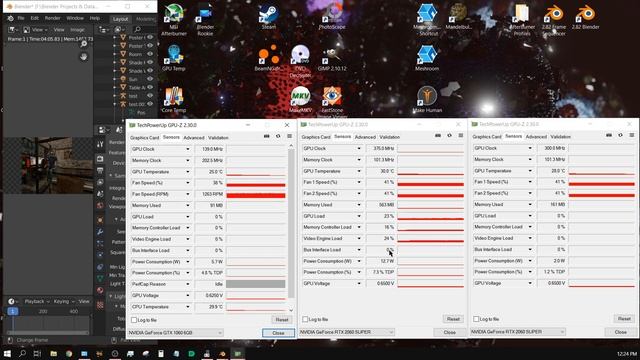Click Close in the GTX 1060 GPU-Z window
This screenshot has width=640, height=360.
278,333
